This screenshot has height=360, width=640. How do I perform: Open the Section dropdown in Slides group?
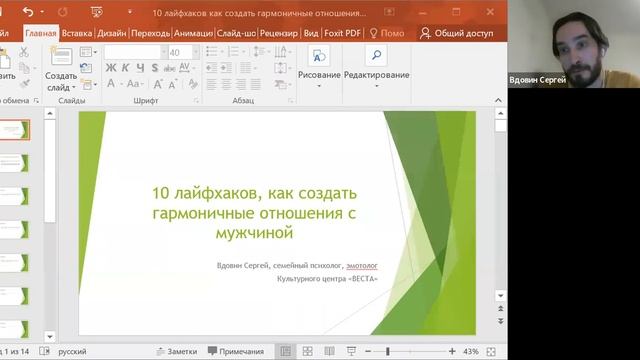tap(89, 84)
